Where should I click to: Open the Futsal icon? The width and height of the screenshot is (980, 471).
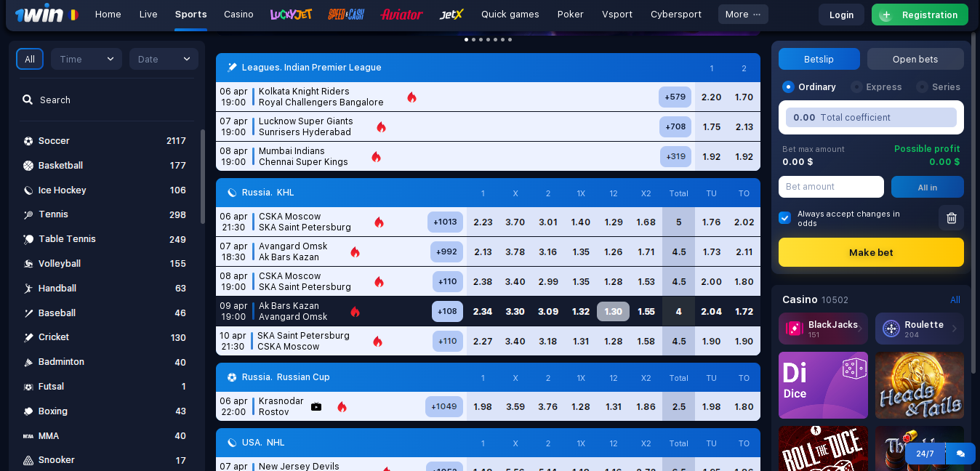pyautogui.click(x=28, y=387)
